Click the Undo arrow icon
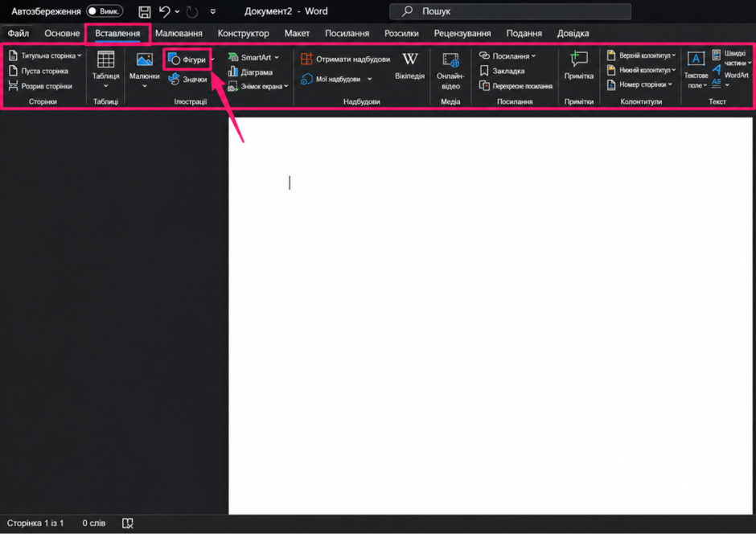 click(x=164, y=11)
